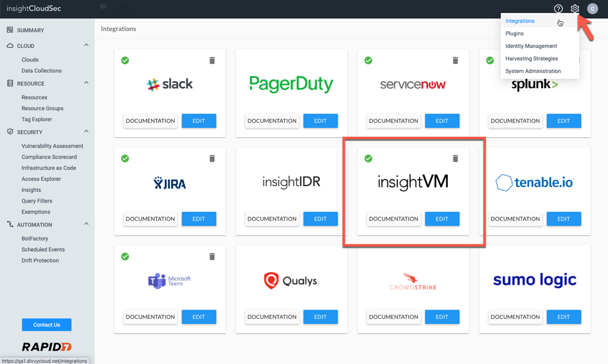Collapse the Resource section chevron
Image resolution: width=608 pixels, height=364 pixels.
click(x=86, y=83)
